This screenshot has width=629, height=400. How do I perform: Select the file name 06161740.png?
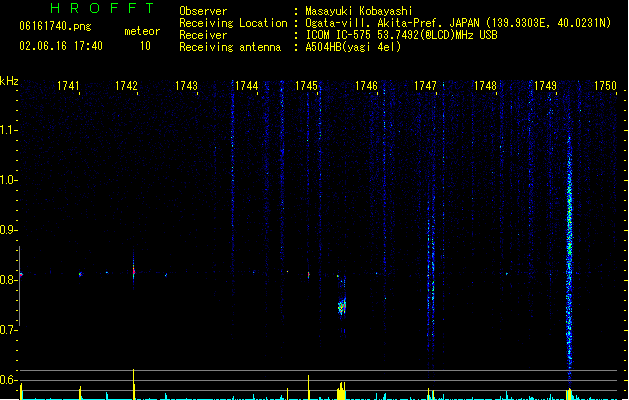pyautogui.click(x=55, y=26)
